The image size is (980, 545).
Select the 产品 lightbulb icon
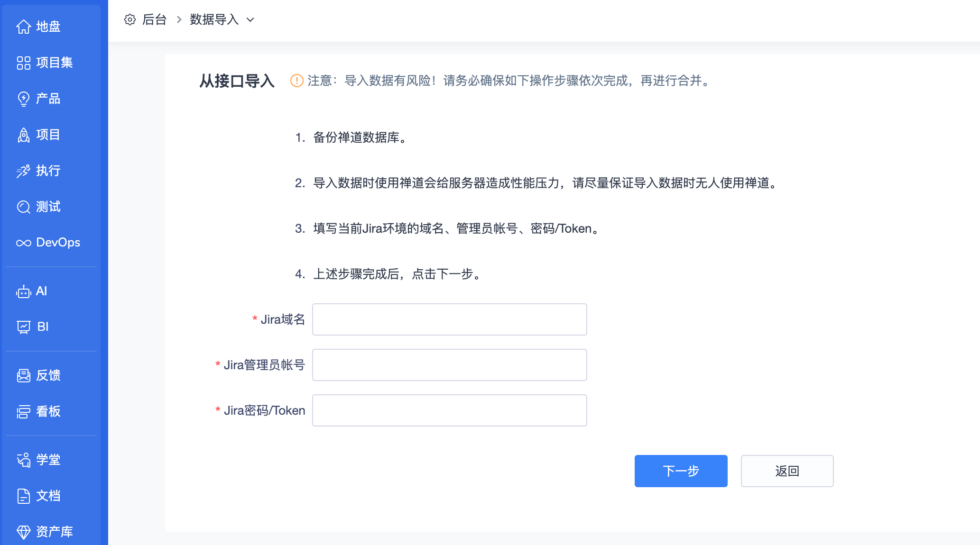click(x=24, y=99)
